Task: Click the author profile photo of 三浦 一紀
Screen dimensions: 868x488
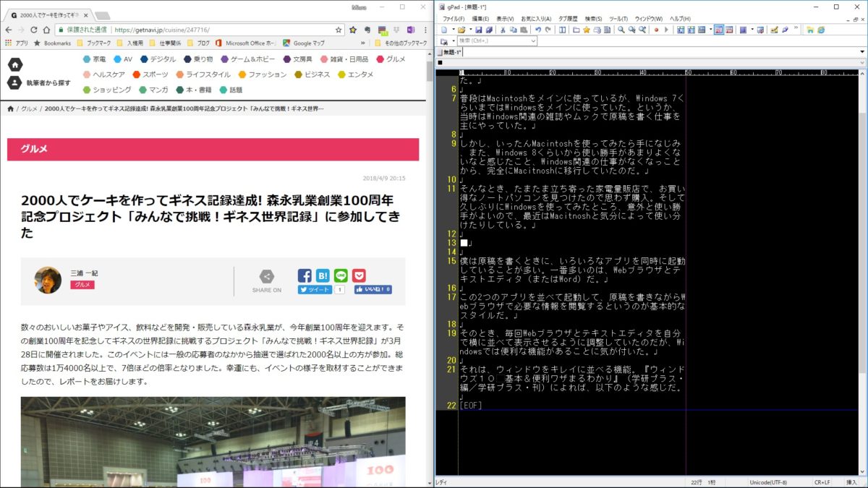Action: point(48,280)
